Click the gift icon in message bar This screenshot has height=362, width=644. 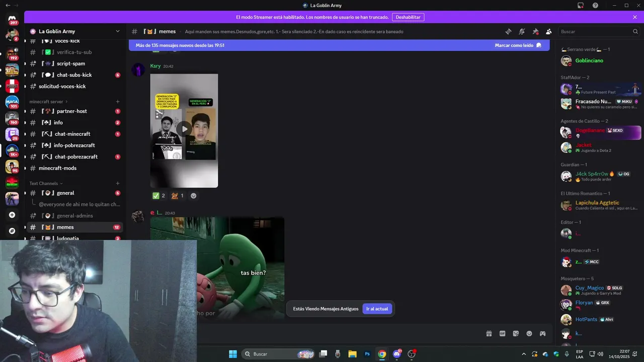[489, 333]
